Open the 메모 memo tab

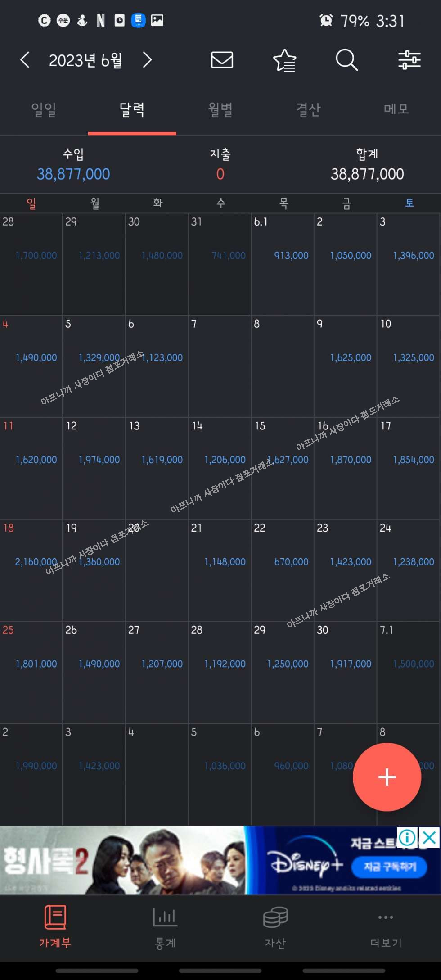[396, 109]
